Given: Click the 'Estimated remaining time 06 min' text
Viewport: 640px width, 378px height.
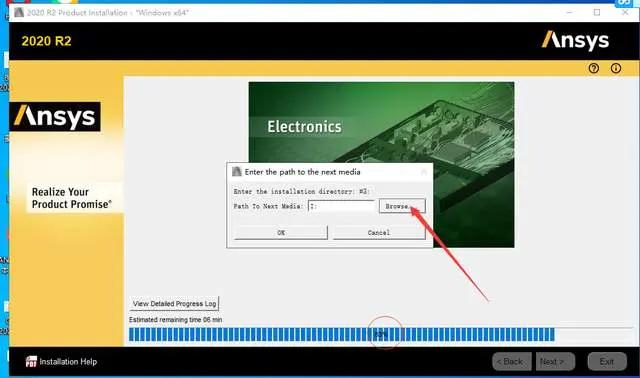Looking at the screenshot, I should [x=176, y=320].
